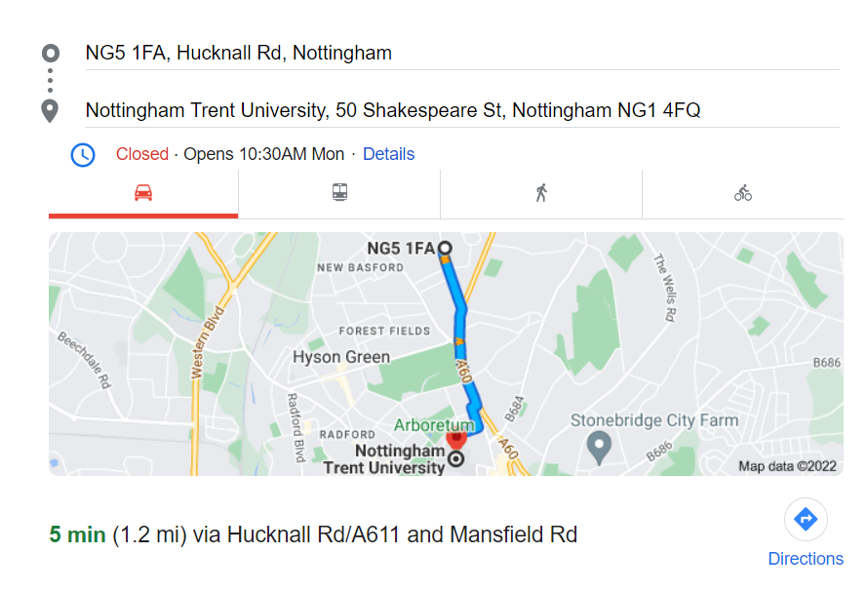Click the Hyson Green label on map
Viewport: 868px width, 593px height.
(x=340, y=357)
